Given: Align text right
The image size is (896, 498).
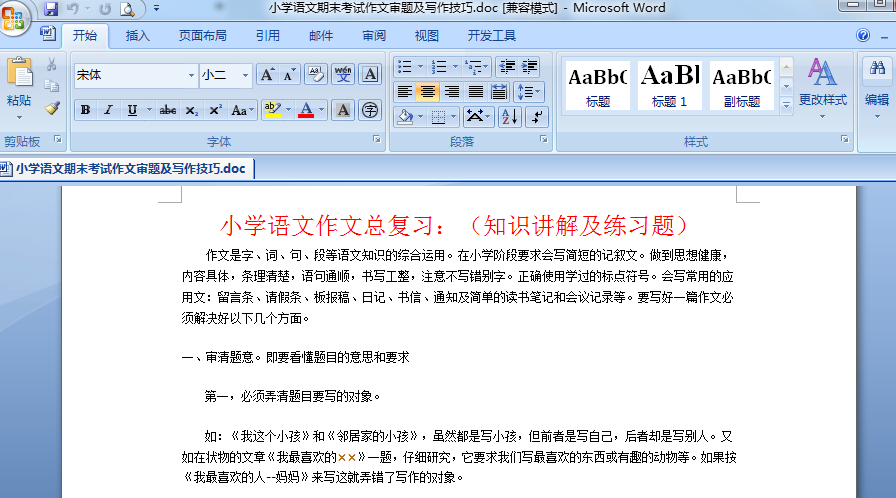Looking at the screenshot, I should click(451, 92).
